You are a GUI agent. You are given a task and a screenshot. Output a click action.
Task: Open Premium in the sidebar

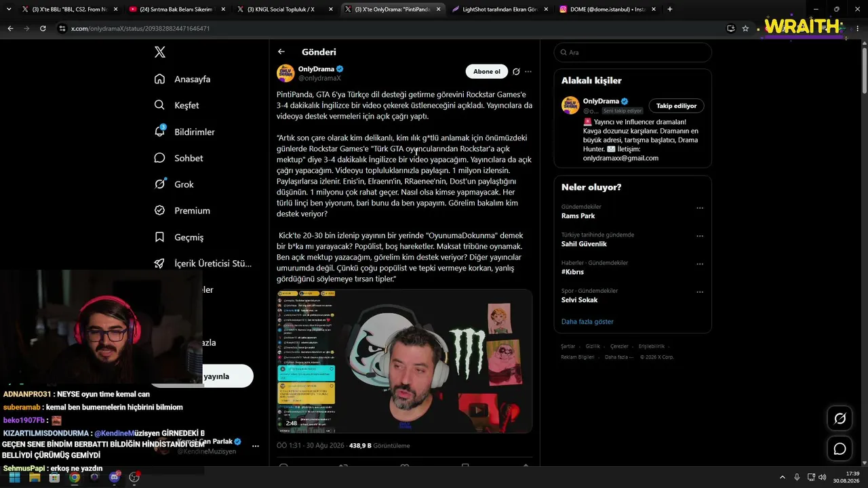(182, 211)
